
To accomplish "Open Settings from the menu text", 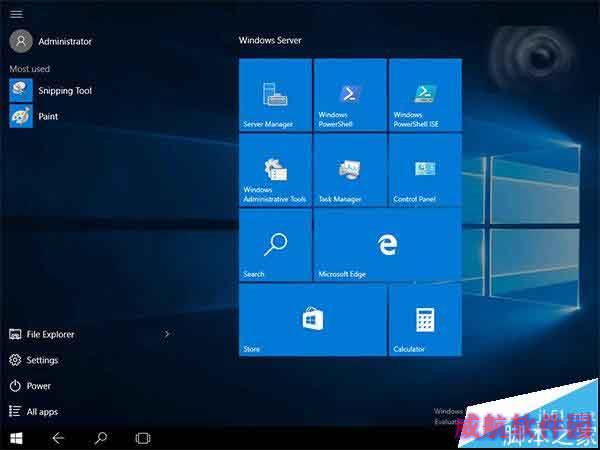I will [42, 360].
